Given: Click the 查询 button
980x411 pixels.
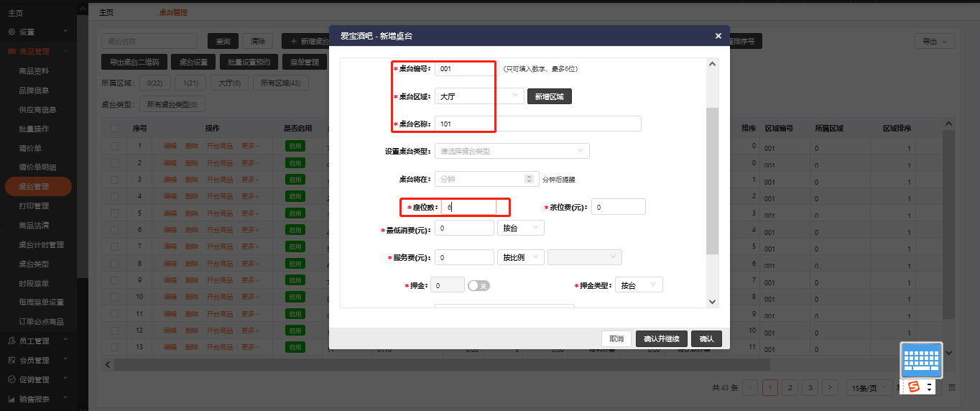Looking at the screenshot, I should tap(223, 41).
